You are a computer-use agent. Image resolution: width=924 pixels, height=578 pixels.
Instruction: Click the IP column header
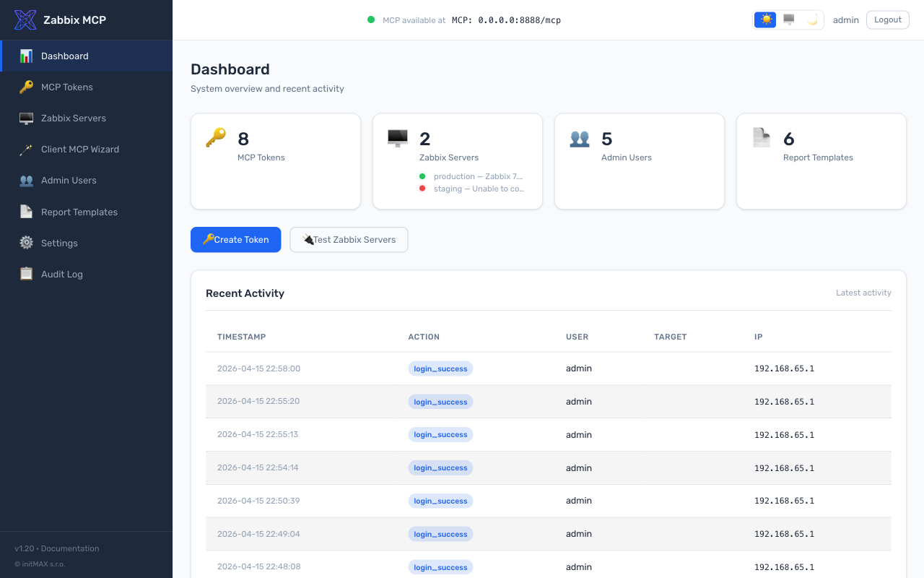click(759, 337)
